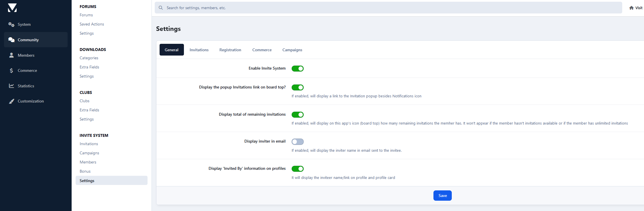This screenshot has width=644, height=211.
Task: Open System via gears icon
Action: tap(11, 25)
